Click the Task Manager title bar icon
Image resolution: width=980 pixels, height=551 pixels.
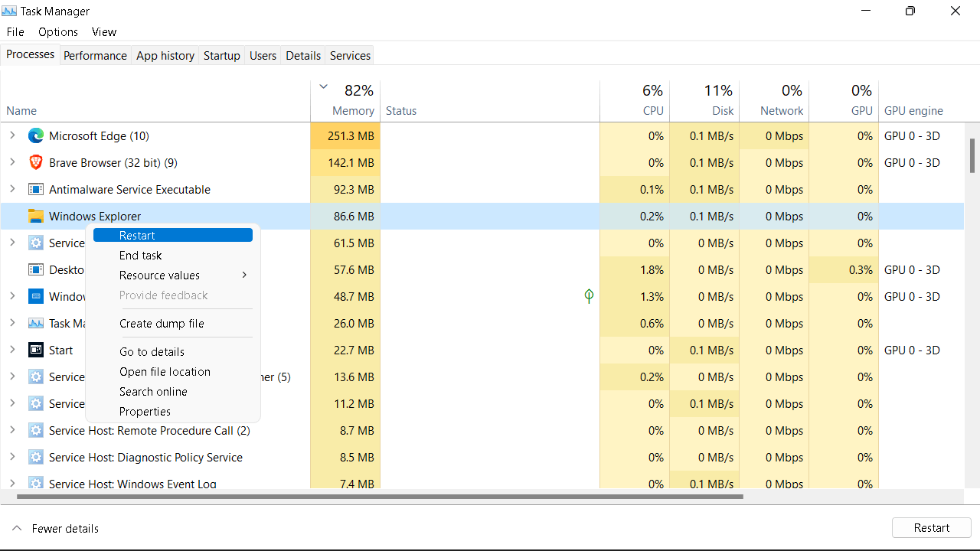tap(10, 11)
